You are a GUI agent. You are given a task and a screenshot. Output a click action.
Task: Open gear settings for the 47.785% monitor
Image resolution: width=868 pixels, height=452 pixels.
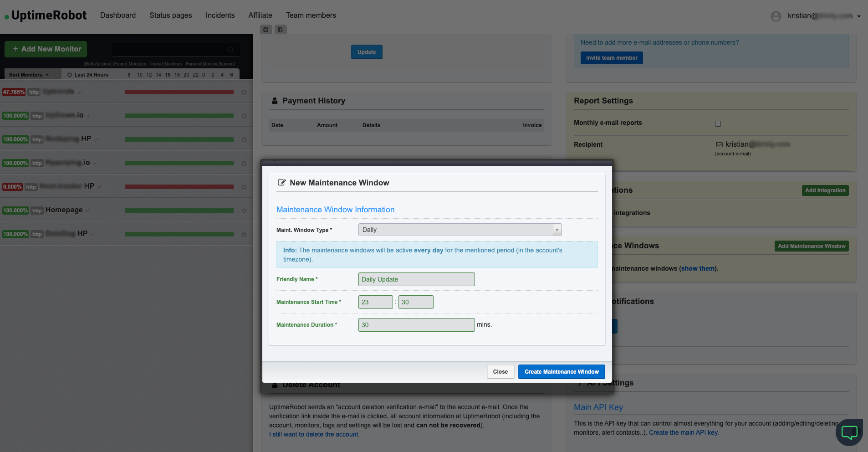[244, 92]
